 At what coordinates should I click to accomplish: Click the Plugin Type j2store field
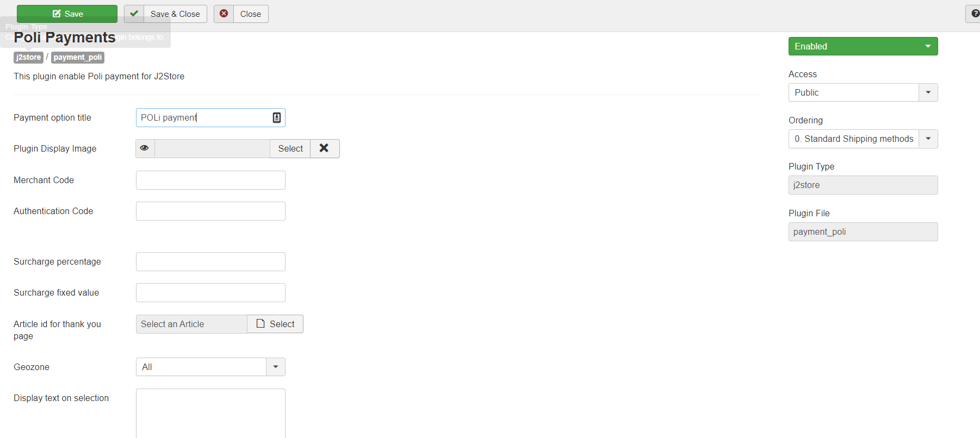[863, 185]
